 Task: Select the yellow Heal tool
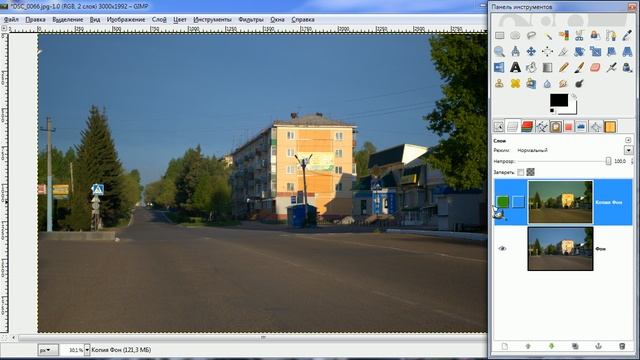[515, 84]
